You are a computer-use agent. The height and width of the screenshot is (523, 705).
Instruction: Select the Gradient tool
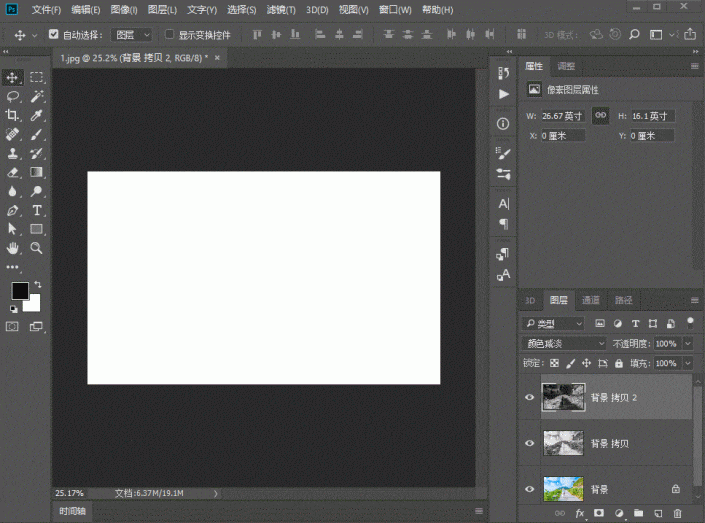pos(37,172)
